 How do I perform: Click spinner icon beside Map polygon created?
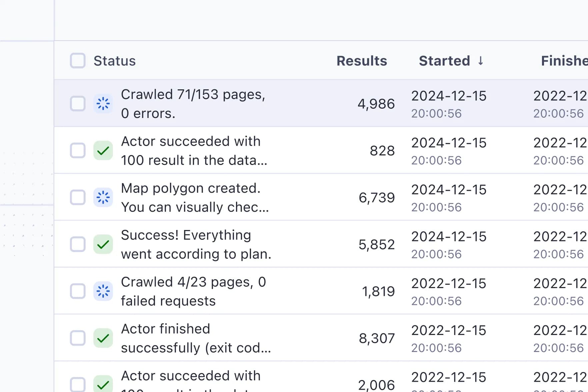click(x=103, y=197)
